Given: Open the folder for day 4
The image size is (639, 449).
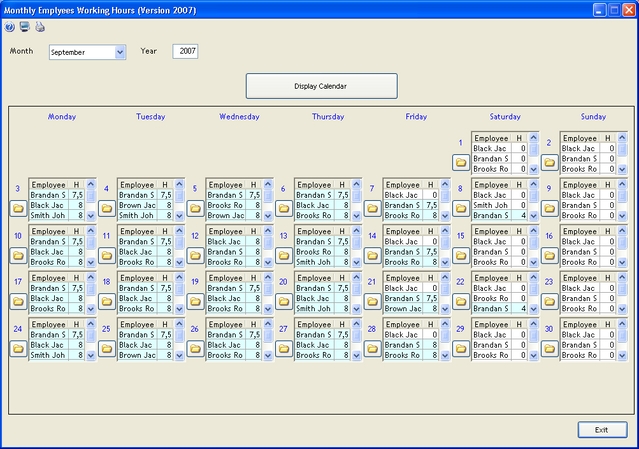Looking at the screenshot, I should 107,209.
